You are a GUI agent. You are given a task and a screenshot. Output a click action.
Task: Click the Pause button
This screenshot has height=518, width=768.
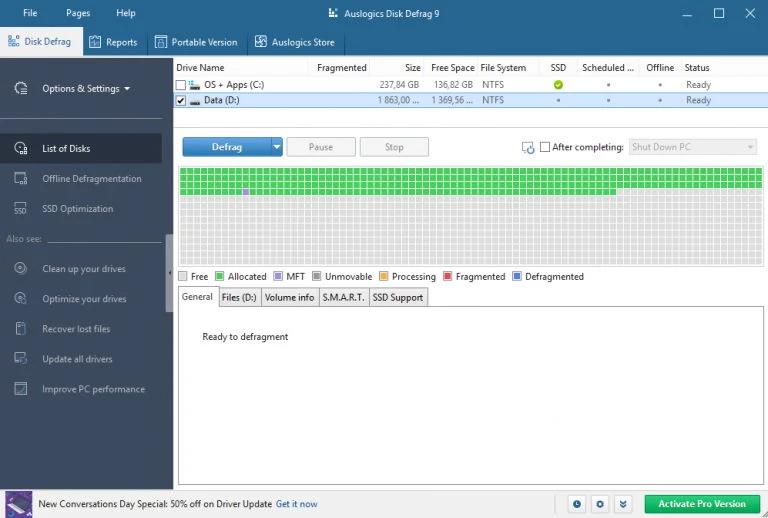(321, 147)
